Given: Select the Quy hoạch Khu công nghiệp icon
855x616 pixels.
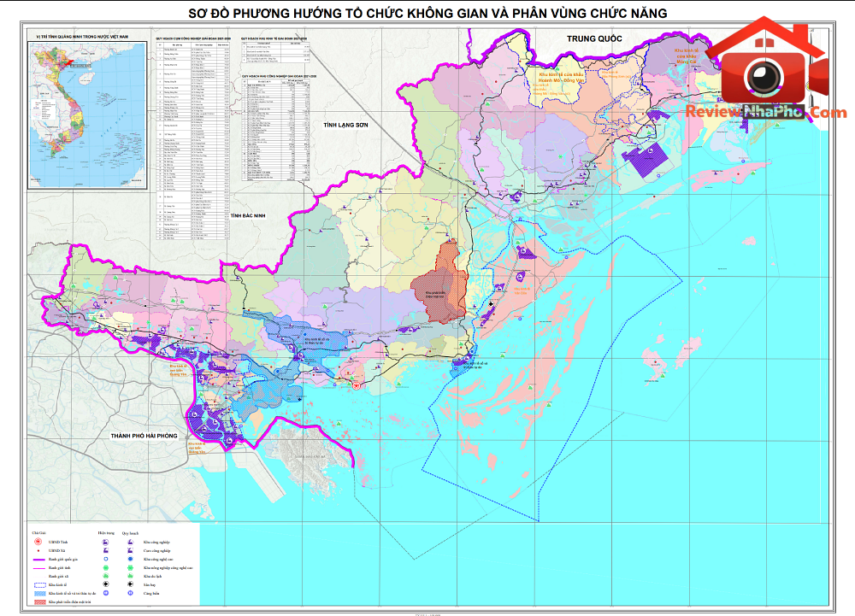Looking at the screenshot, I should (130, 542).
